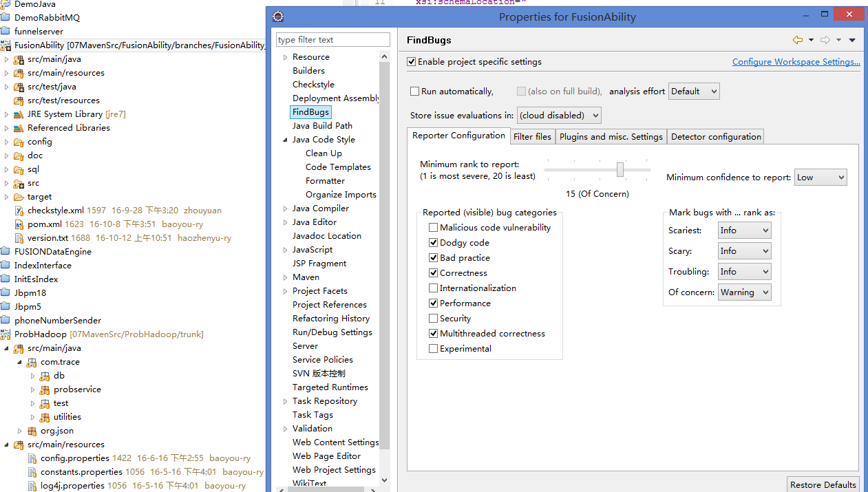Check the Internationalization category
Viewport: 868px width, 492px height.
pos(433,288)
